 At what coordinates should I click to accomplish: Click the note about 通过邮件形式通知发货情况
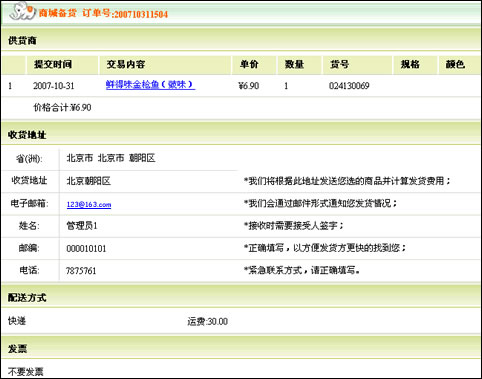(320, 203)
